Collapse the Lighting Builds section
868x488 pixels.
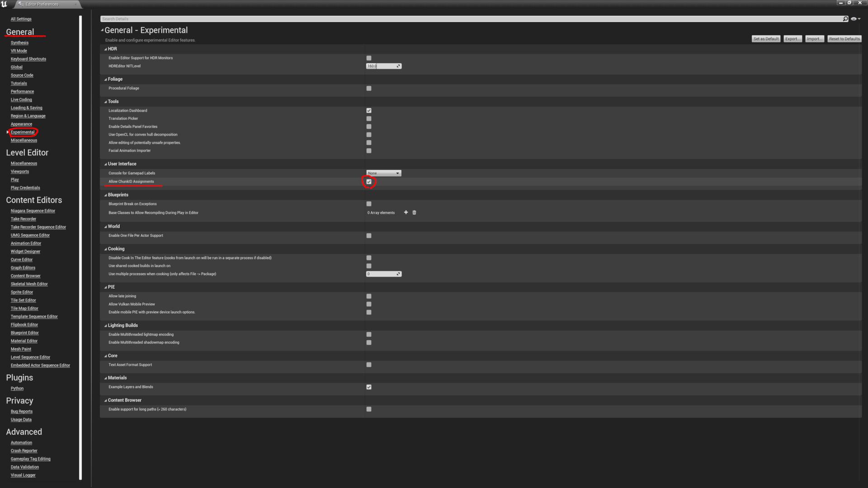[106, 326]
